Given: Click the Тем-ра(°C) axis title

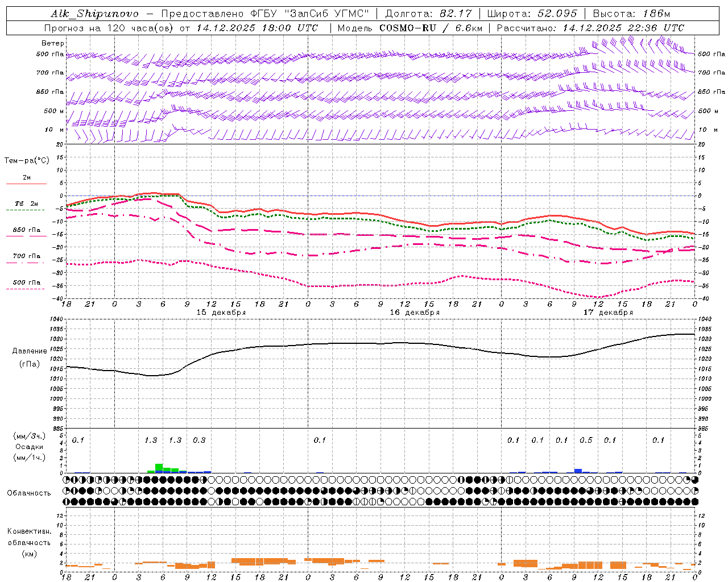Looking at the screenshot, I should (x=27, y=161).
